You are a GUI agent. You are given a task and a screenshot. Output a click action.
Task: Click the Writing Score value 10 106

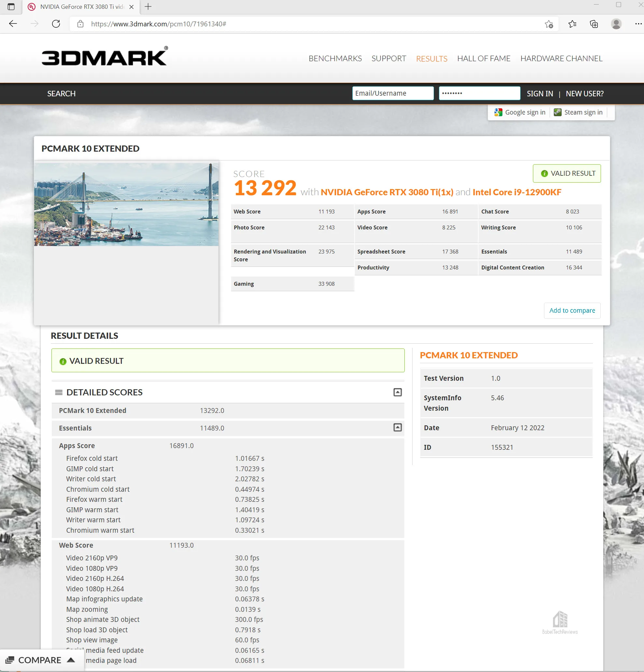(x=574, y=228)
